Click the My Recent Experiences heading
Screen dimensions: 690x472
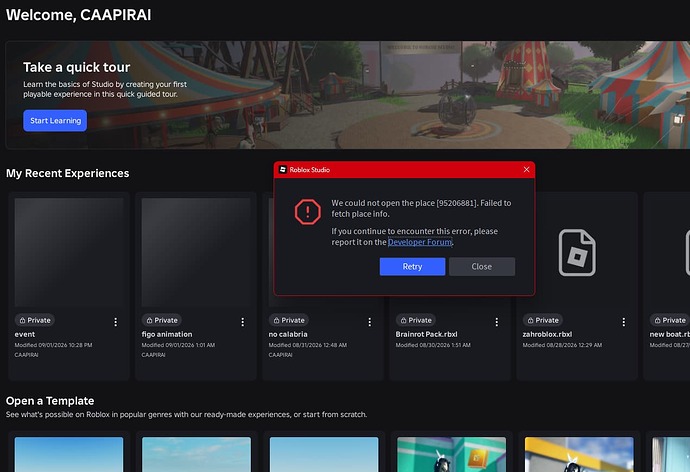[x=67, y=173]
